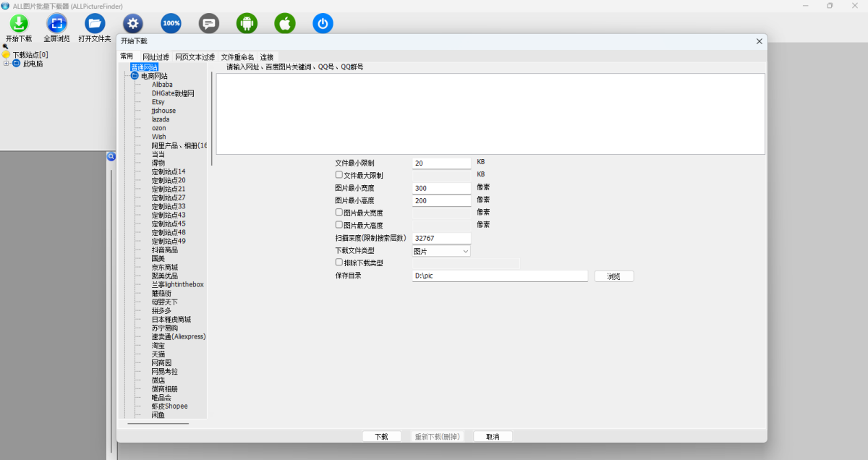Click the feedback speech bubble icon
Image resolution: width=868 pixels, height=460 pixels.
tap(209, 23)
